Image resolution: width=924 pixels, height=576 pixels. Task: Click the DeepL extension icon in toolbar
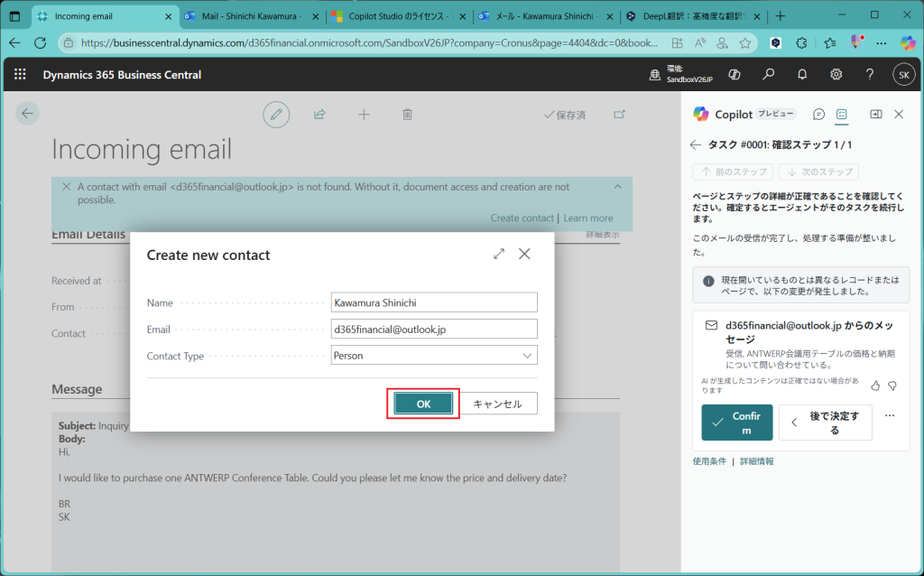[776, 42]
